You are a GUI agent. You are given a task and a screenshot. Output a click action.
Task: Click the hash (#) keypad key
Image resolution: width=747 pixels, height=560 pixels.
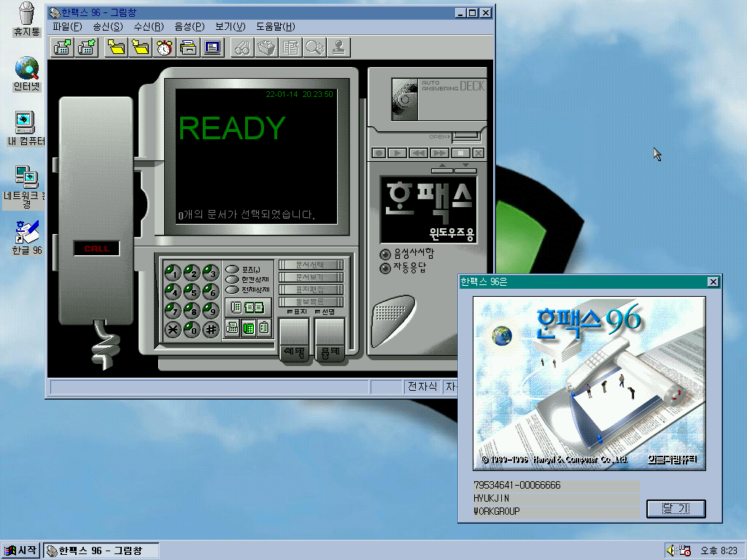[x=211, y=329]
